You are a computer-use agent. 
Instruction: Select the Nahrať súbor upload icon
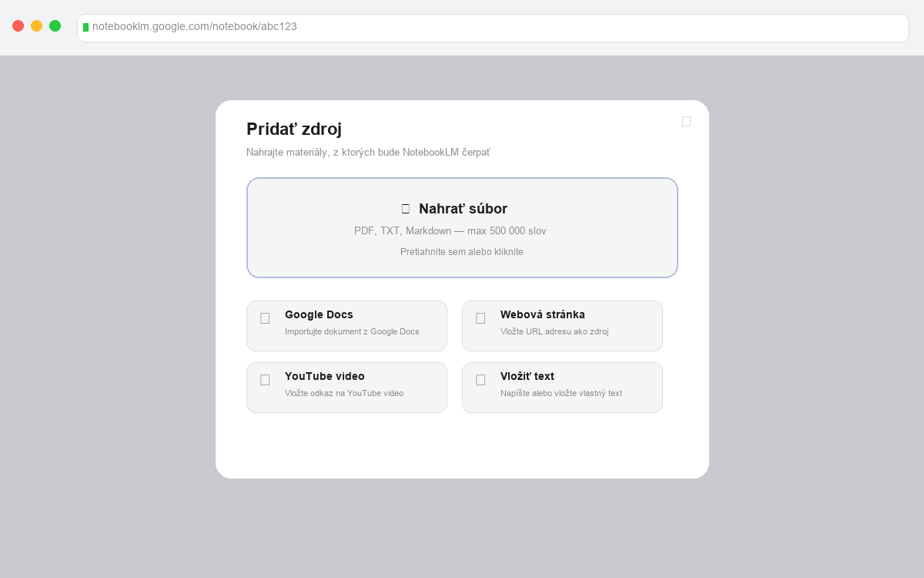pos(406,208)
